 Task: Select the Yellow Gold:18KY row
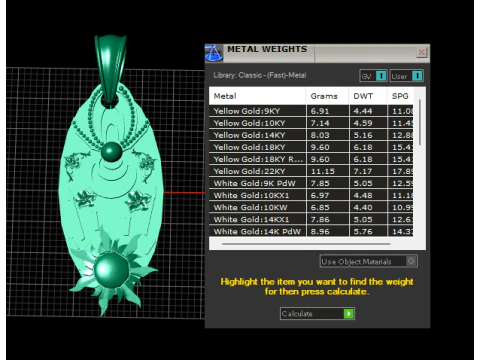[311, 147]
